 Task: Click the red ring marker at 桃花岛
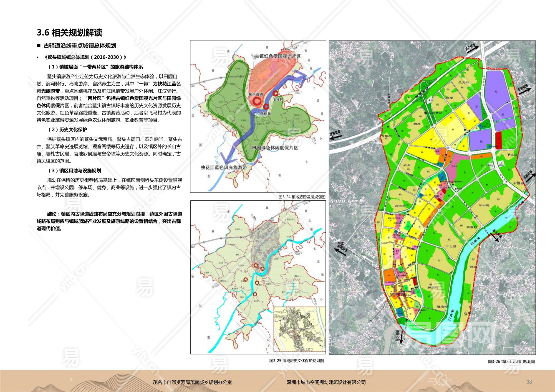[x=266, y=106]
